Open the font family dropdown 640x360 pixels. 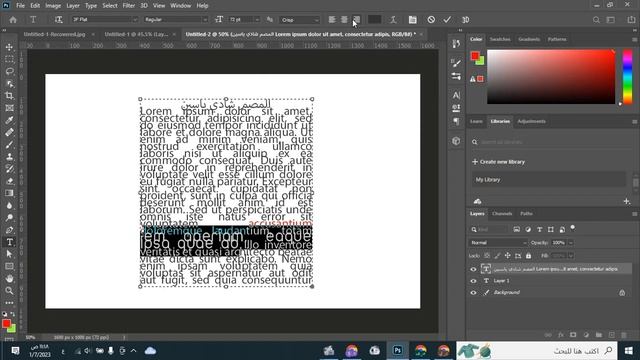point(105,20)
